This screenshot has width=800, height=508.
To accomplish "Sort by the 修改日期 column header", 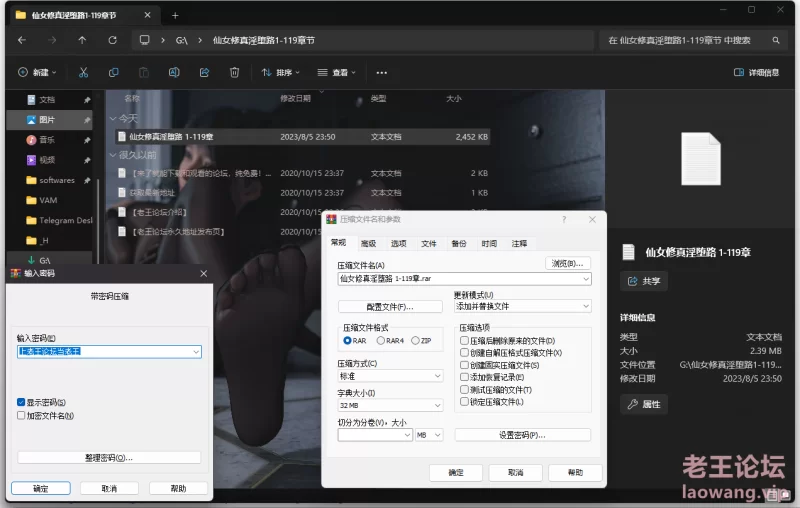I will pos(295,98).
